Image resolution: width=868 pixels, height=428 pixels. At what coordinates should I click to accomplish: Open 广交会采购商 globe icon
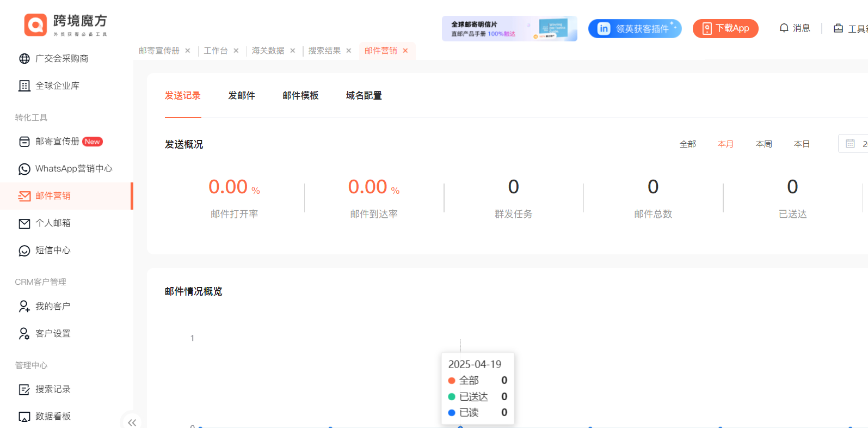tap(24, 59)
